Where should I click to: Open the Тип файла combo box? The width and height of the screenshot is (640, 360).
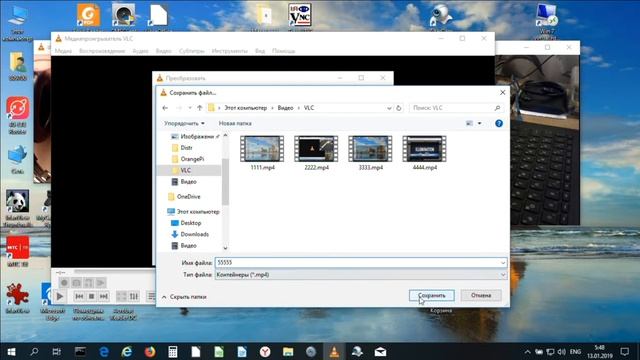point(361,275)
